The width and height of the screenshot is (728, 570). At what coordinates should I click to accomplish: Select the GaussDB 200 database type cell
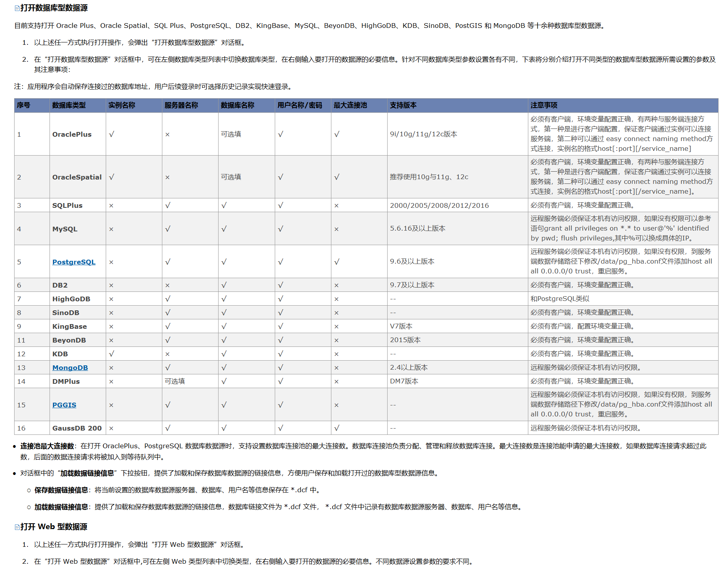click(x=78, y=428)
